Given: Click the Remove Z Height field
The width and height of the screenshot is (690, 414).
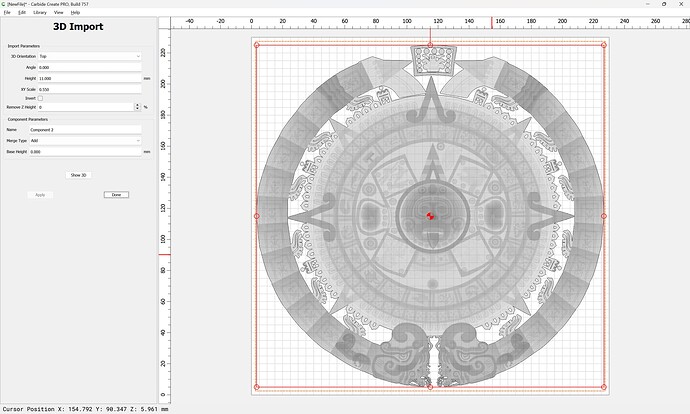Looking at the screenshot, I should (86, 107).
